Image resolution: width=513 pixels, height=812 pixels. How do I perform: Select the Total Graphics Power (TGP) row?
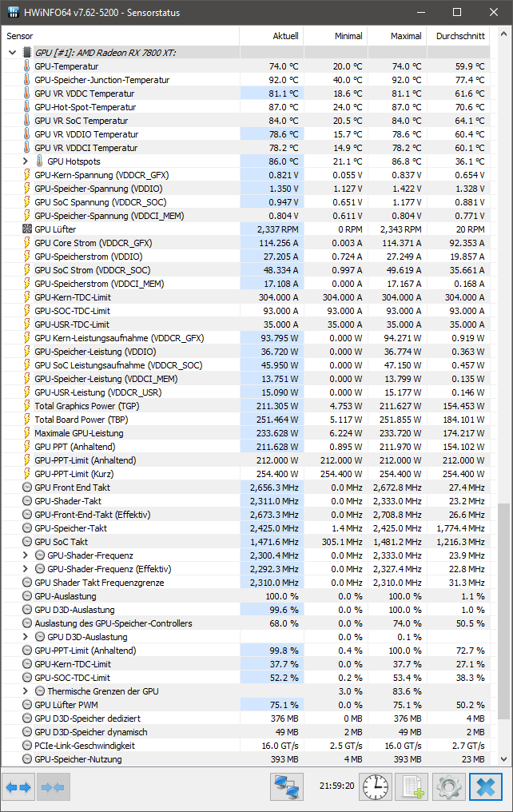pos(245,406)
